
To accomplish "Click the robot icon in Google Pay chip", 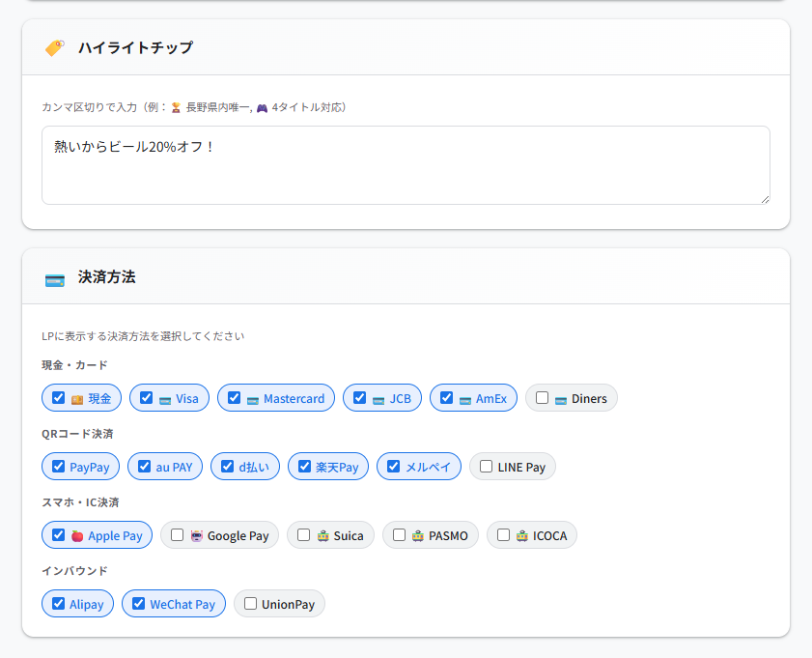I will click(x=196, y=536).
